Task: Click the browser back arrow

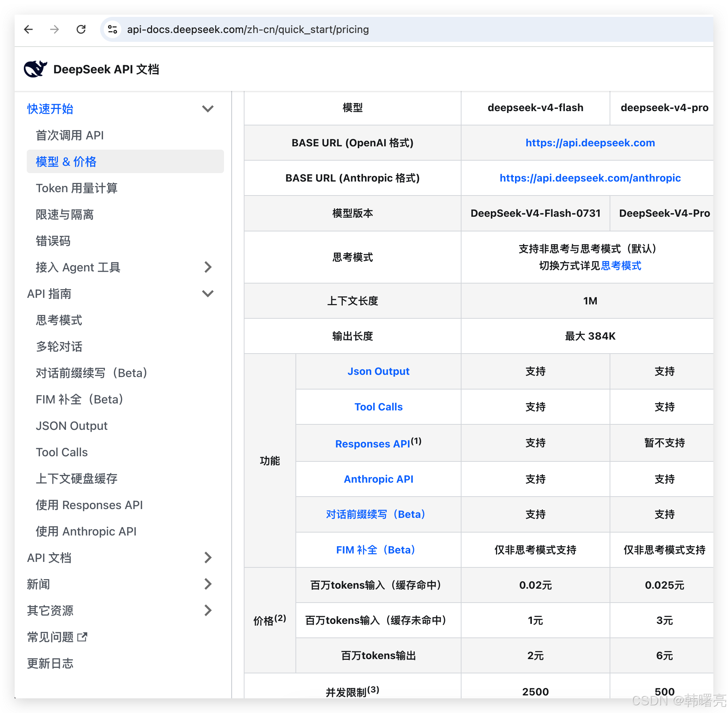Action: [29, 29]
